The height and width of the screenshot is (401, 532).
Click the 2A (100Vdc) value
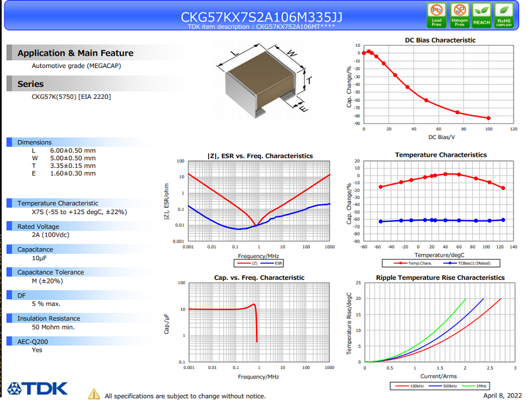point(51,235)
